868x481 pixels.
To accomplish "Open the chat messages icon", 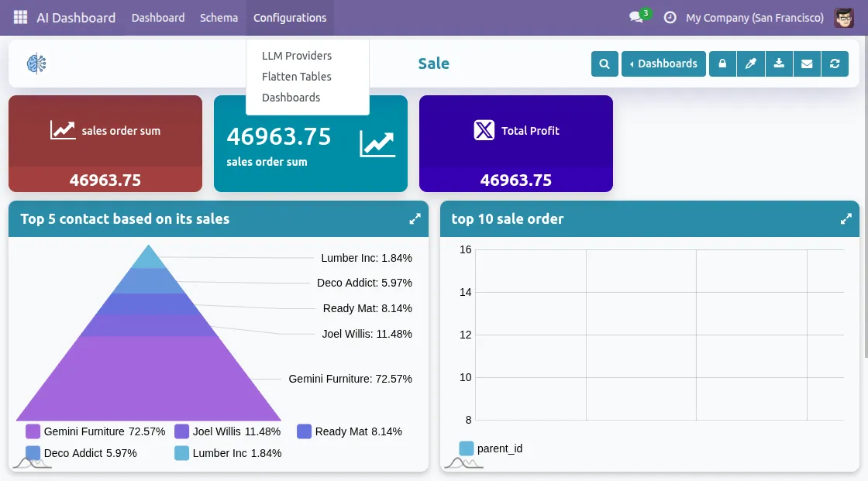I will [636, 17].
